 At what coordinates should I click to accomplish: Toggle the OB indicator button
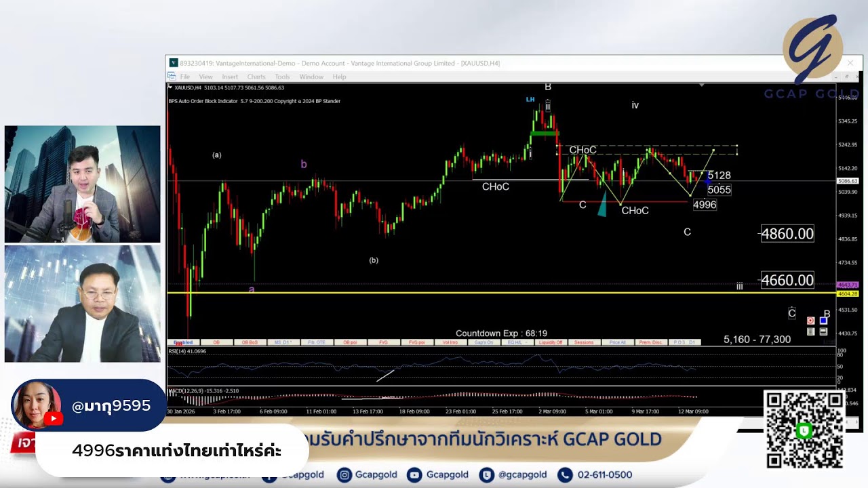point(216,342)
